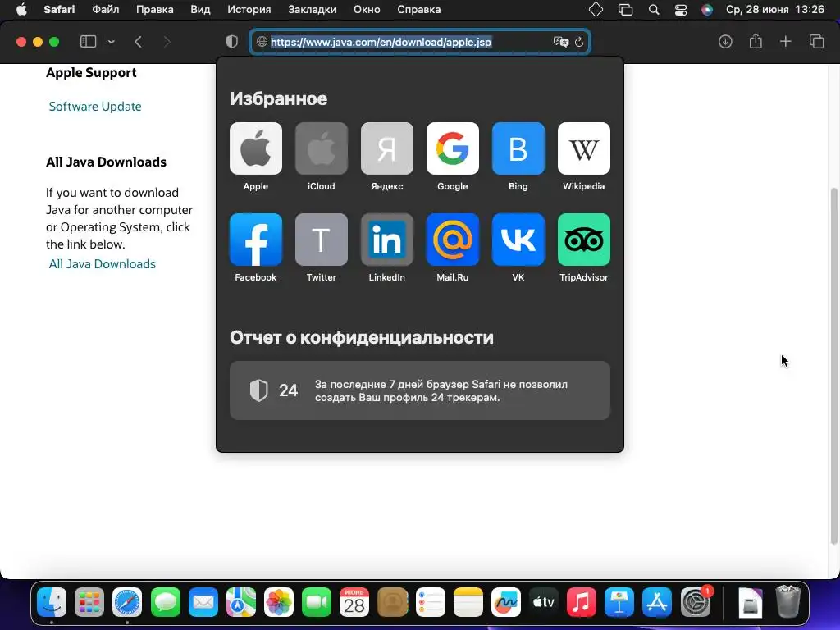Open the Apple menu in menu bar
The width and height of the screenshot is (840, 630).
point(21,10)
